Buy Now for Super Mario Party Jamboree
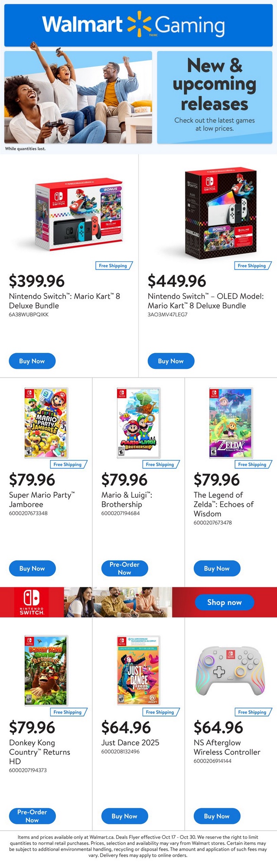This screenshot has width=277, height=868. (x=32, y=569)
